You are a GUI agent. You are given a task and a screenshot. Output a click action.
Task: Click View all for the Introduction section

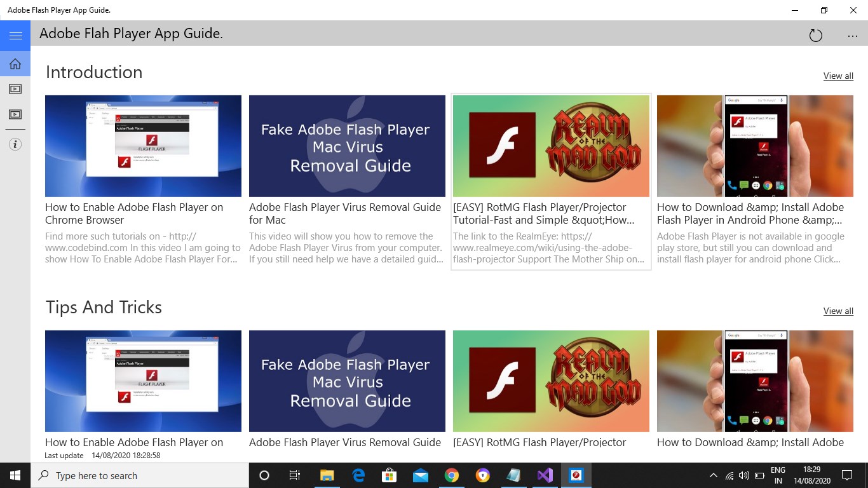838,76
